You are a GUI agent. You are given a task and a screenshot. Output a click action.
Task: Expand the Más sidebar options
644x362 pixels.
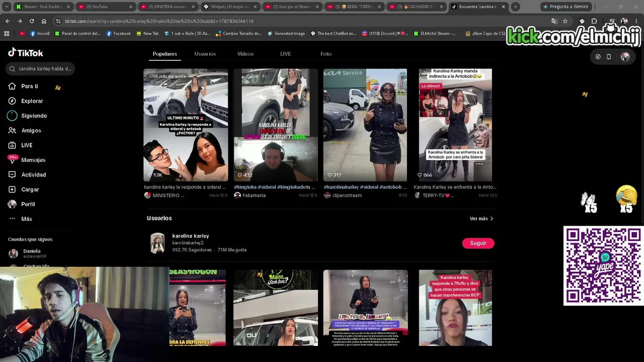26,219
